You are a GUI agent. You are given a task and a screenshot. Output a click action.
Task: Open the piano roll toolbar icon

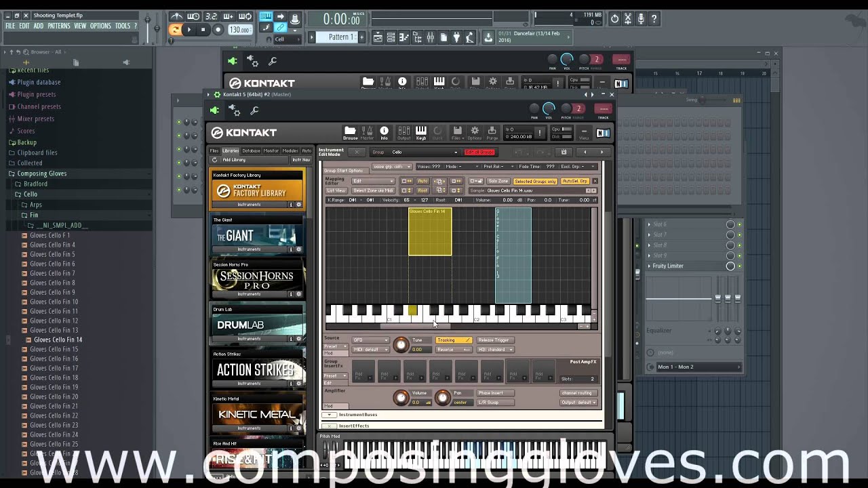click(x=404, y=37)
